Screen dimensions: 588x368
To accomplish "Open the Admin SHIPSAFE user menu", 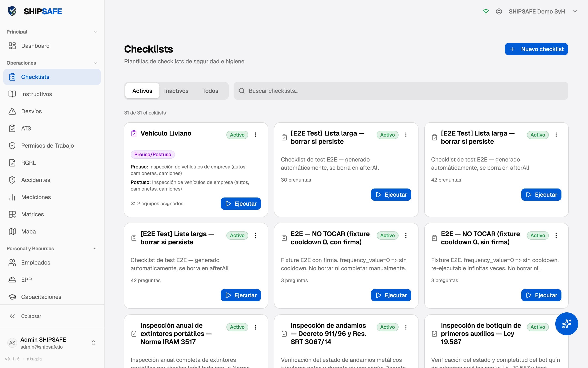I will [x=52, y=343].
